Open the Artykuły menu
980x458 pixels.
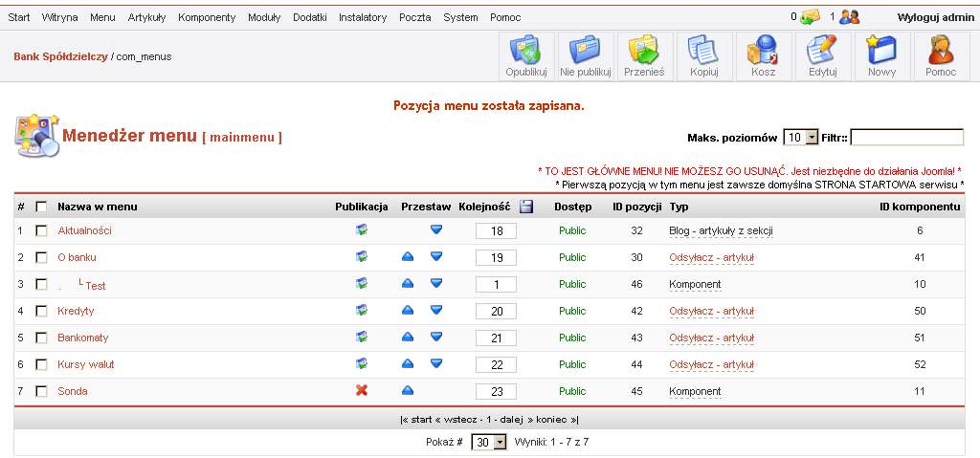pos(146,17)
